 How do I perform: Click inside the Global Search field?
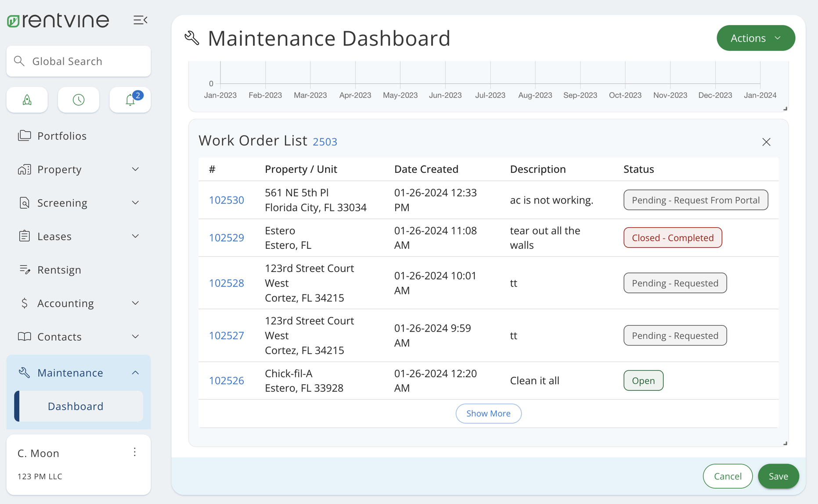tap(78, 61)
